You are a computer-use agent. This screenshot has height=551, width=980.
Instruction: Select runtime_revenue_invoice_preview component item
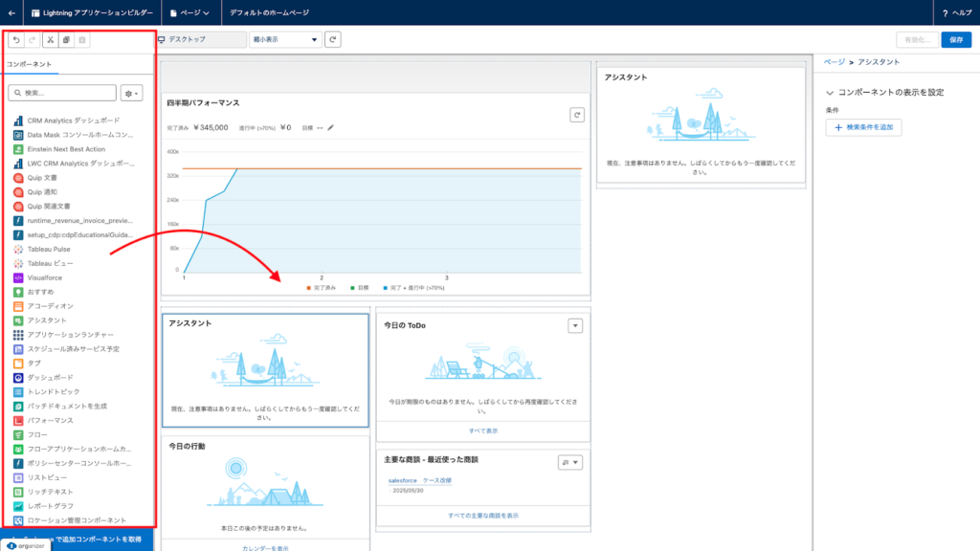(80, 221)
